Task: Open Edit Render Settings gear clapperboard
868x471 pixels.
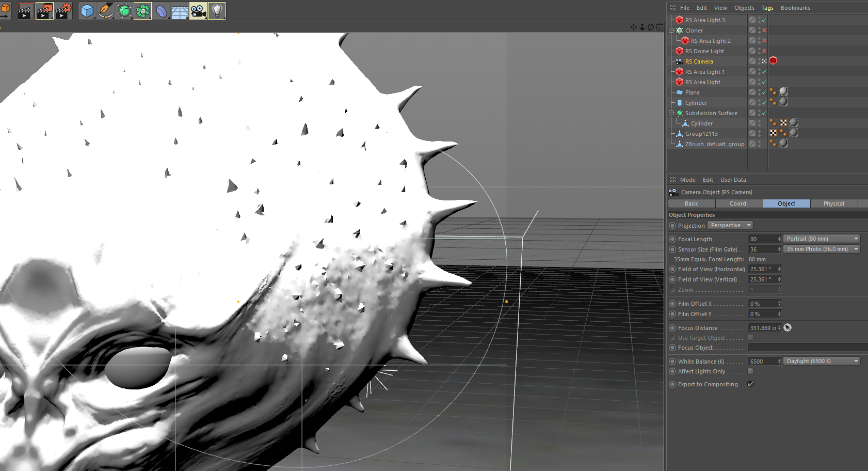Action: click(x=63, y=11)
